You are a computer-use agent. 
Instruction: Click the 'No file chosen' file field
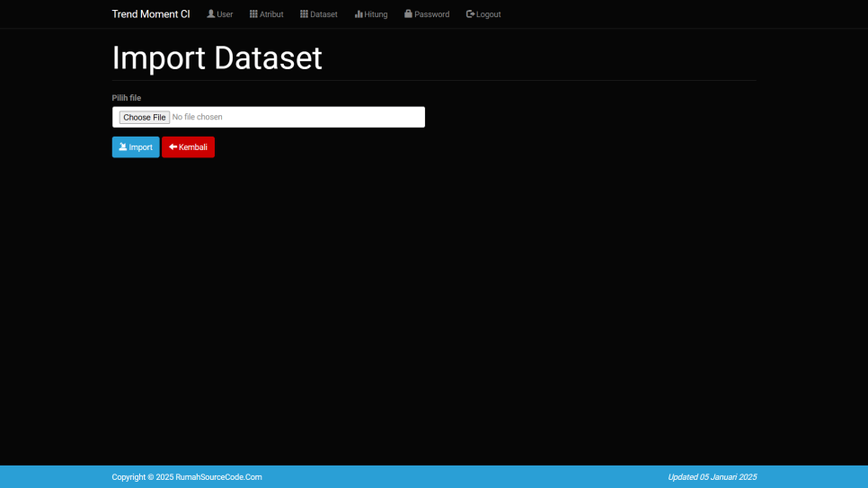[269, 117]
